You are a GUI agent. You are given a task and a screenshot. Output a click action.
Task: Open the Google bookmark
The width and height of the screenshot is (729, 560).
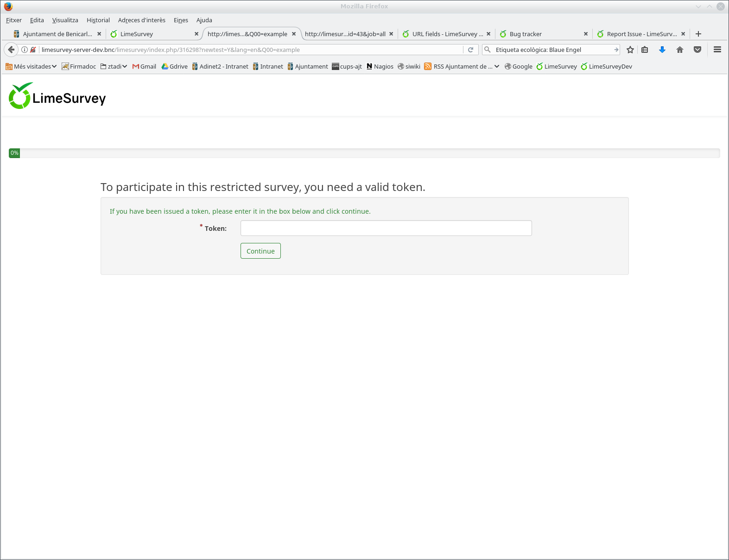(518, 66)
